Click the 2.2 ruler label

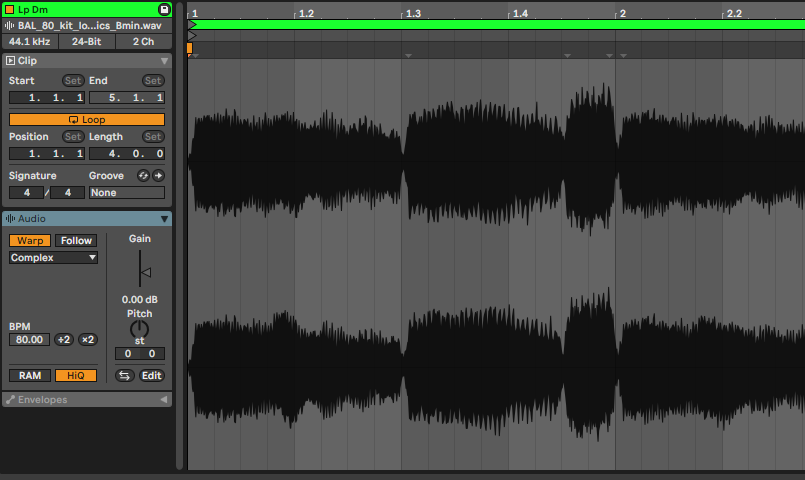point(734,13)
